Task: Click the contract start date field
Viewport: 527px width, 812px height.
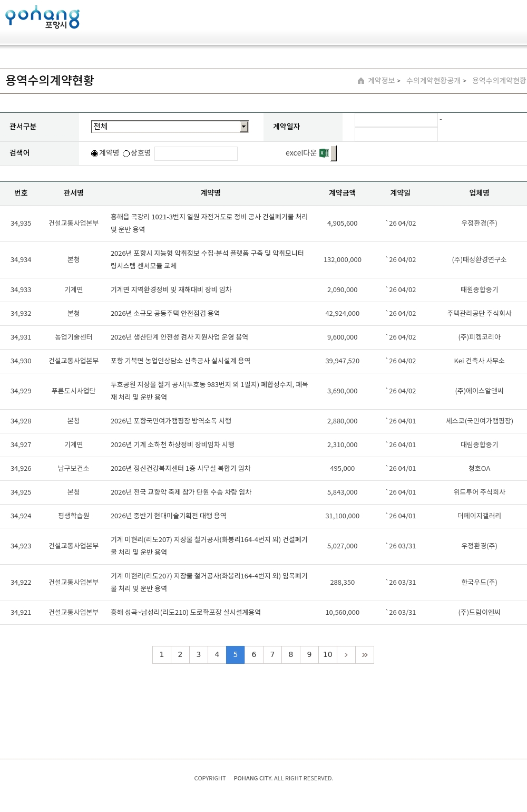Action: 396,120
